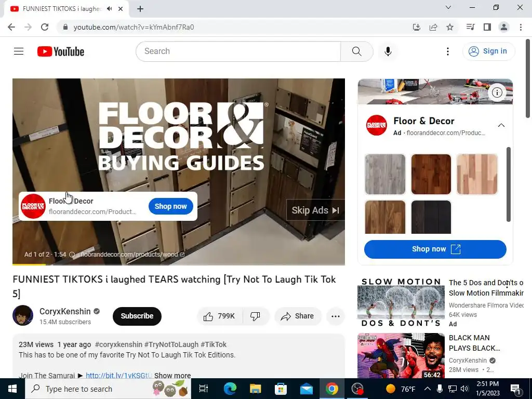Open the ad info circle on sidebar banner

[x=497, y=92]
